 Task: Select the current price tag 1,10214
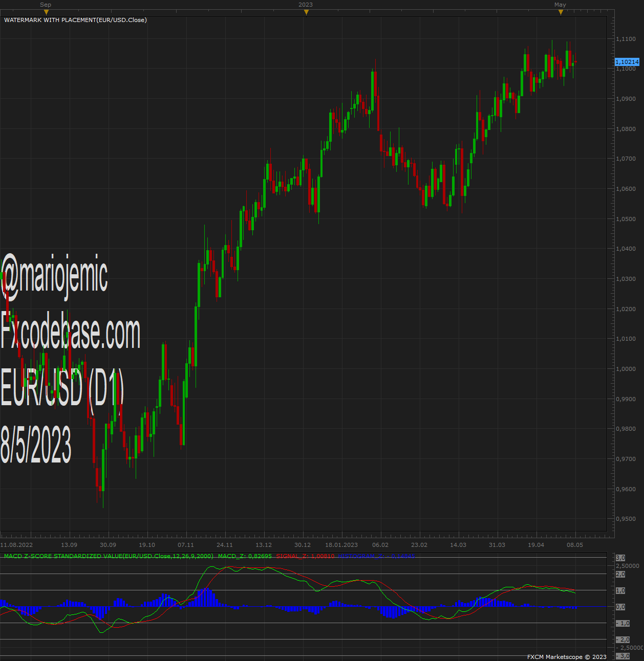point(627,62)
